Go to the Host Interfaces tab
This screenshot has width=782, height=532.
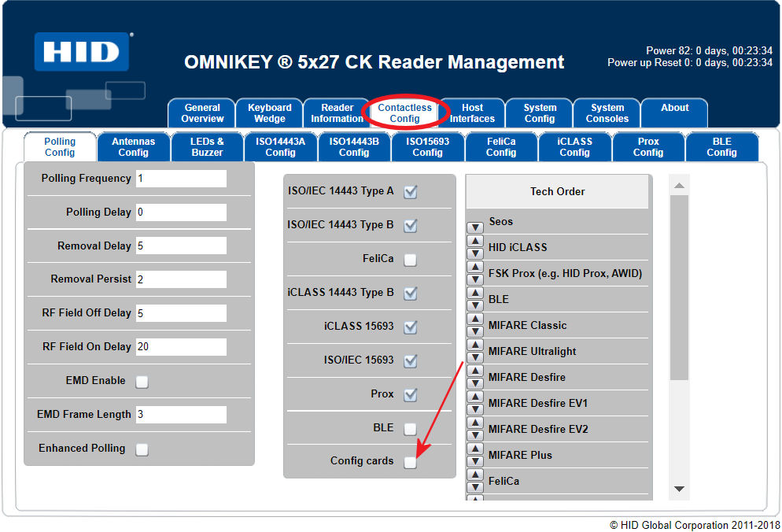pyautogui.click(x=472, y=113)
